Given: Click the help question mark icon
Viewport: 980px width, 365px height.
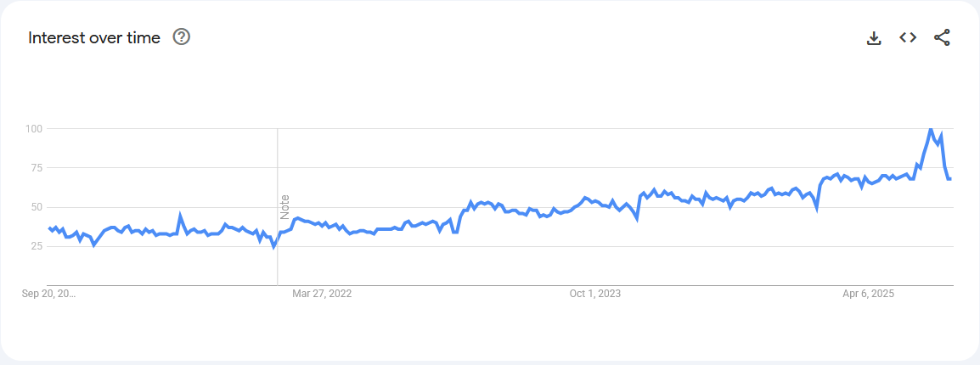Looking at the screenshot, I should pos(181,37).
